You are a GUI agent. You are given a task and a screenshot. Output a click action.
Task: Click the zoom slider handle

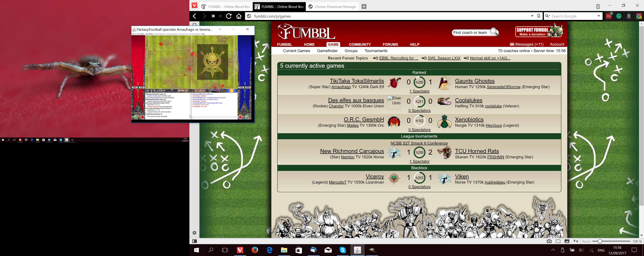[600, 241]
